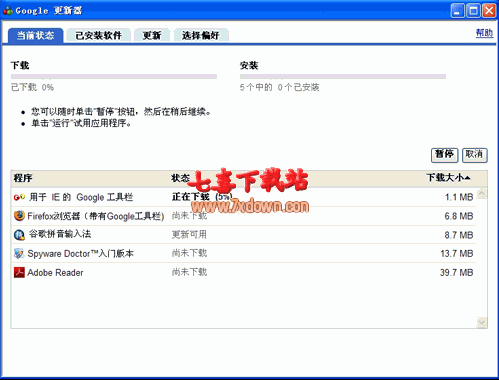Click the Adobe Reader icon
The width and height of the screenshot is (499, 380).
(x=19, y=272)
